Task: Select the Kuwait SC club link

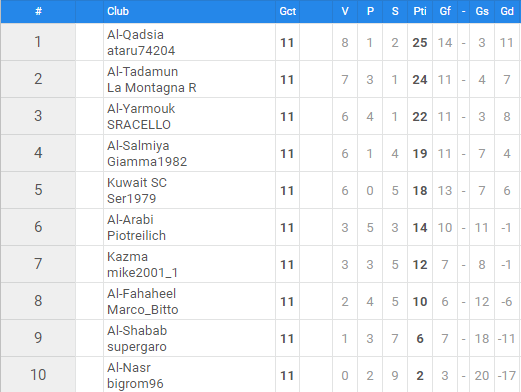Action: click(x=137, y=183)
